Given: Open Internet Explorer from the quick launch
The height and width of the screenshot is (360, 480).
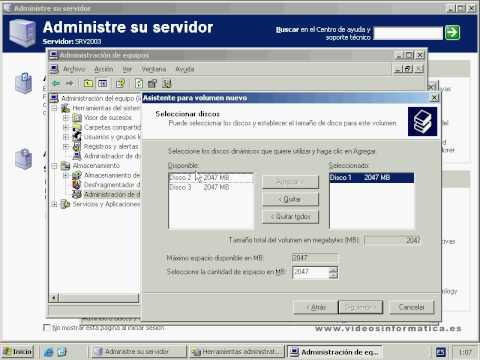Looking at the screenshot, I should pyautogui.click(x=49, y=352).
